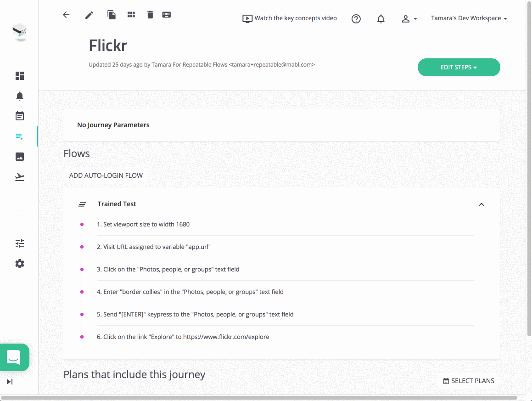Click the keyboard icon in toolbar
Image resolution: width=532 pixels, height=401 pixels.
tap(167, 15)
